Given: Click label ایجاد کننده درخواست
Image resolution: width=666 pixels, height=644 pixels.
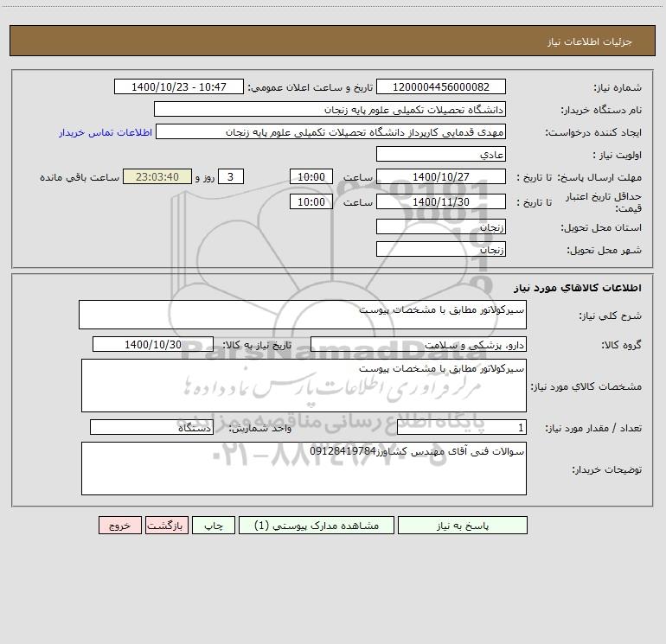Looking at the screenshot, I should pos(593,132).
